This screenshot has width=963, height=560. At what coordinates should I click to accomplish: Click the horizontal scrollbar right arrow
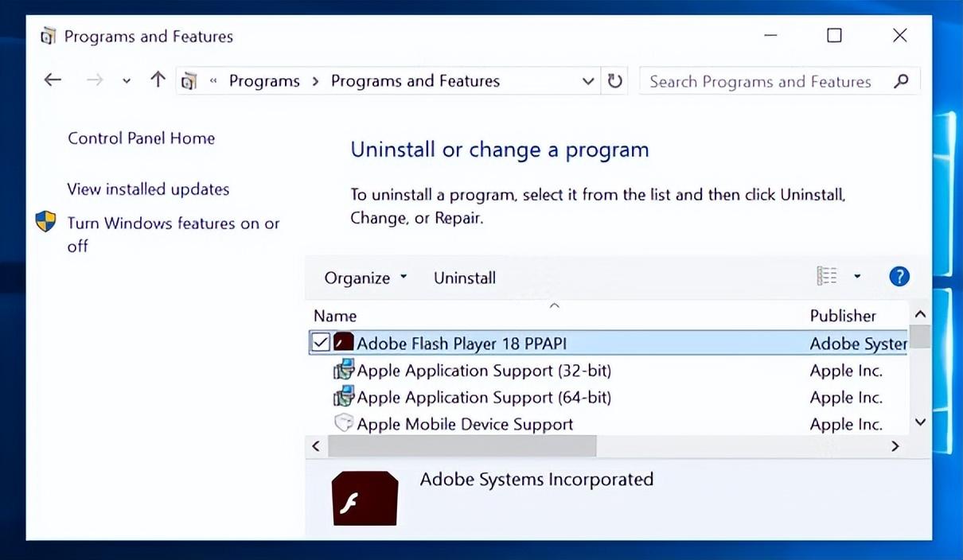tap(895, 446)
